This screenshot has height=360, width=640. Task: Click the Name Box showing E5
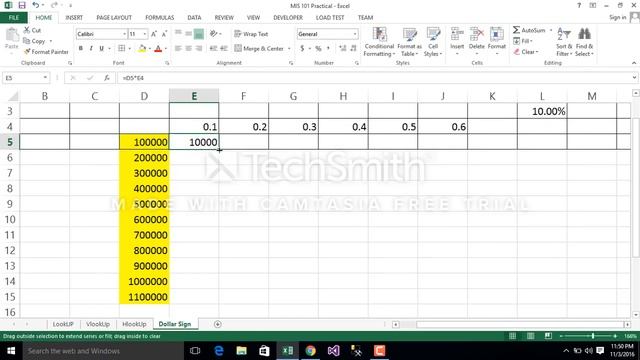point(26,78)
